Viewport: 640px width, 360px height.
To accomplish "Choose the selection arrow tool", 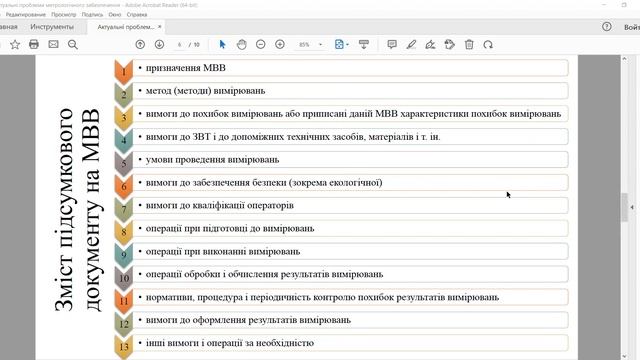I will pyautogui.click(x=222, y=44).
